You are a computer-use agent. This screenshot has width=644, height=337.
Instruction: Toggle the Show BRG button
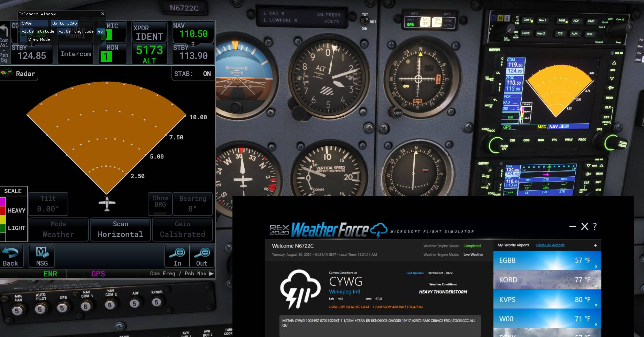pyautogui.click(x=160, y=204)
